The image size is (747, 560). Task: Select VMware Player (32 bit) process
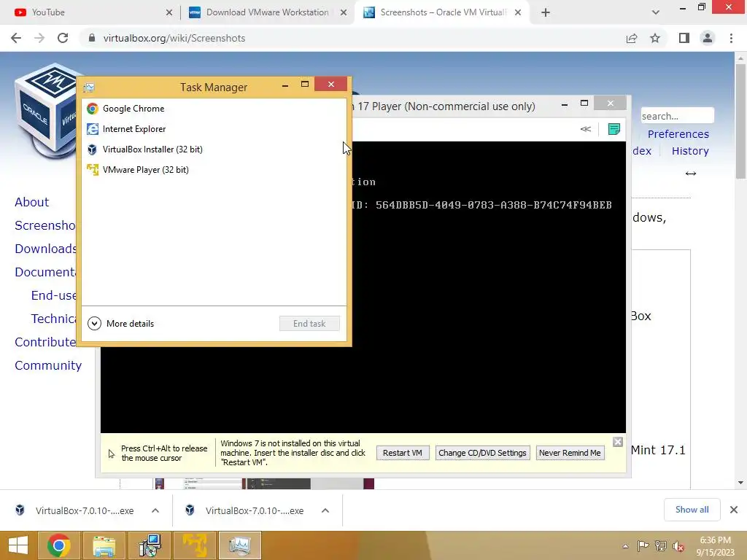[x=214, y=170]
